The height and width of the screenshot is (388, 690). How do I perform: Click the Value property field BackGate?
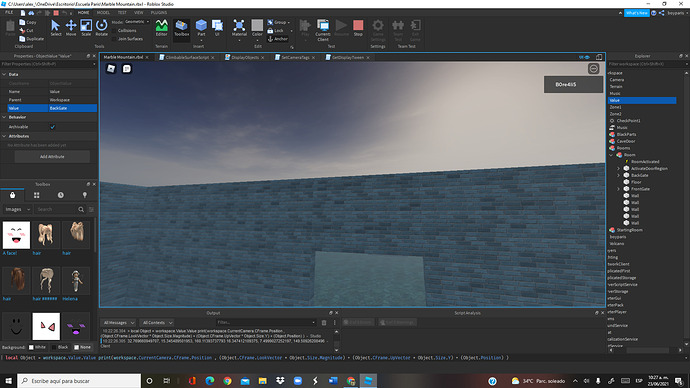tap(73, 108)
